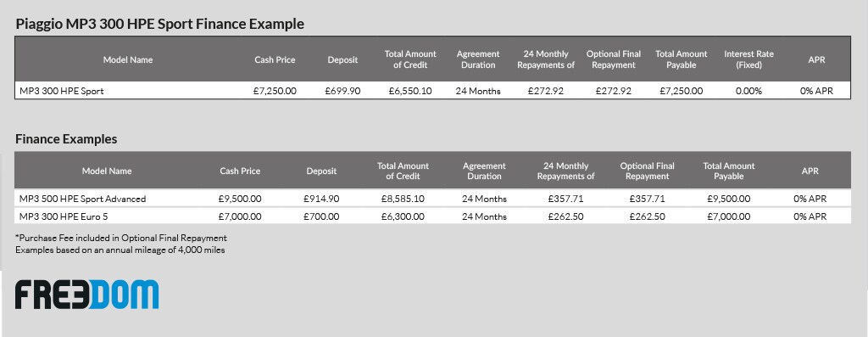
Task: Select the £6,300.00 total credit cell
Action: click(x=403, y=216)
